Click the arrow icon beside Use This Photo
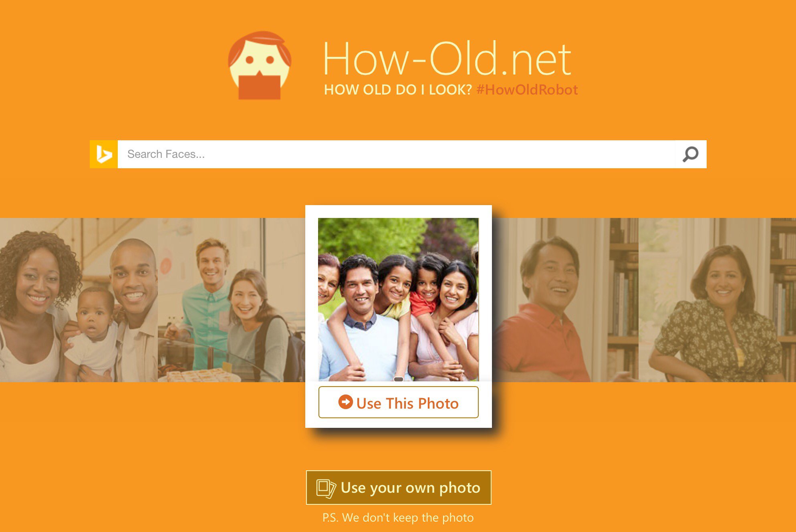The width and height of the screenshot is (796, 532). (345, 402)
